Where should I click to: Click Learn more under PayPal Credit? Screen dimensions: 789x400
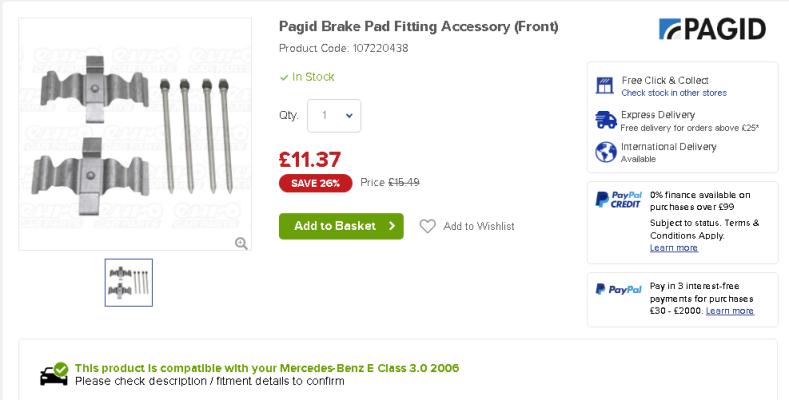[x=673, y=248]
